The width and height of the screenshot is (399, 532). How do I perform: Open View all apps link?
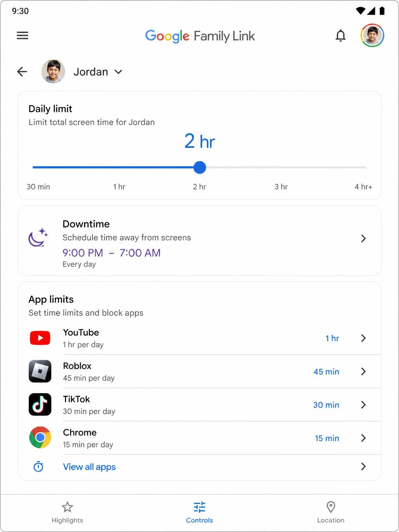[x=89, y=467]
